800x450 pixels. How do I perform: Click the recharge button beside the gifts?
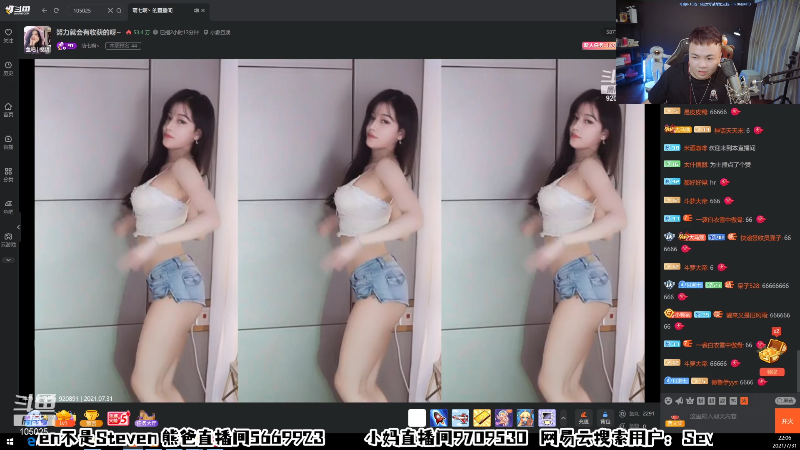tap(584, 418)
